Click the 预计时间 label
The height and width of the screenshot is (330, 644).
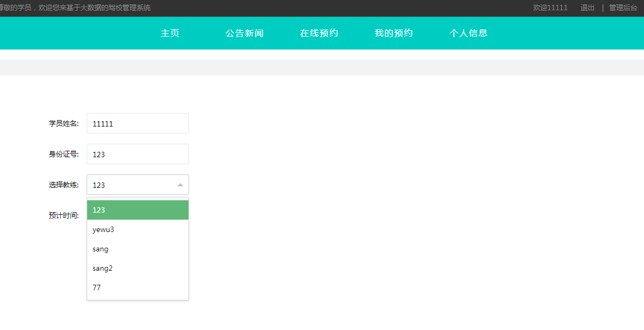pos(64,215)
